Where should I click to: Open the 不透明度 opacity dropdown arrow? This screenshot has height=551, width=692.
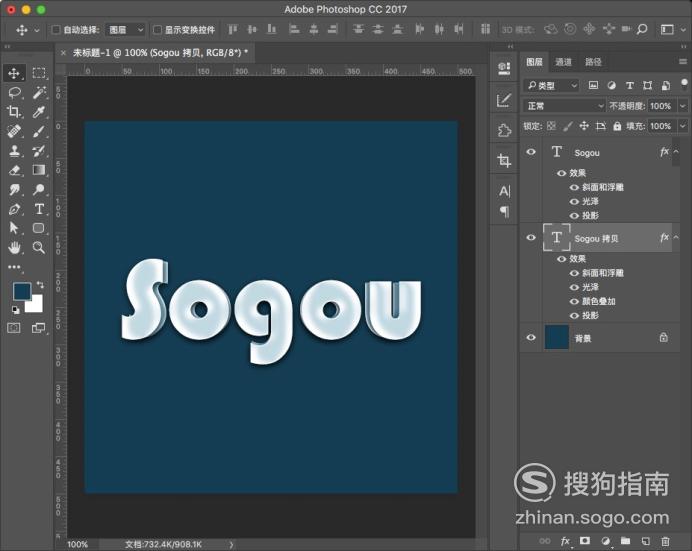(x=682, y=106)
